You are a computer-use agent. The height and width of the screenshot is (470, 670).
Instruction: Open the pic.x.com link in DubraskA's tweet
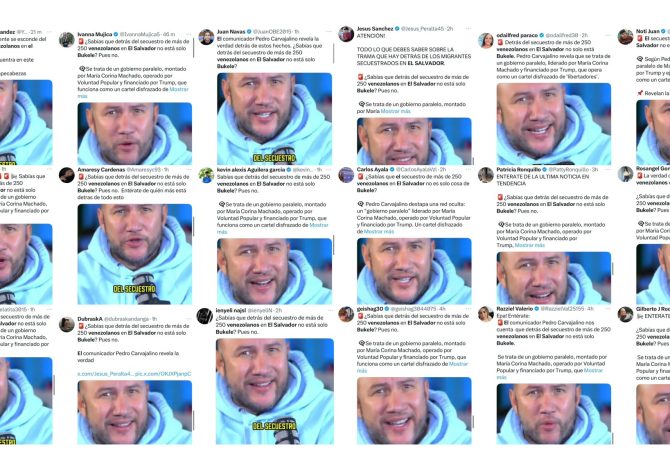tap(163, 374)
